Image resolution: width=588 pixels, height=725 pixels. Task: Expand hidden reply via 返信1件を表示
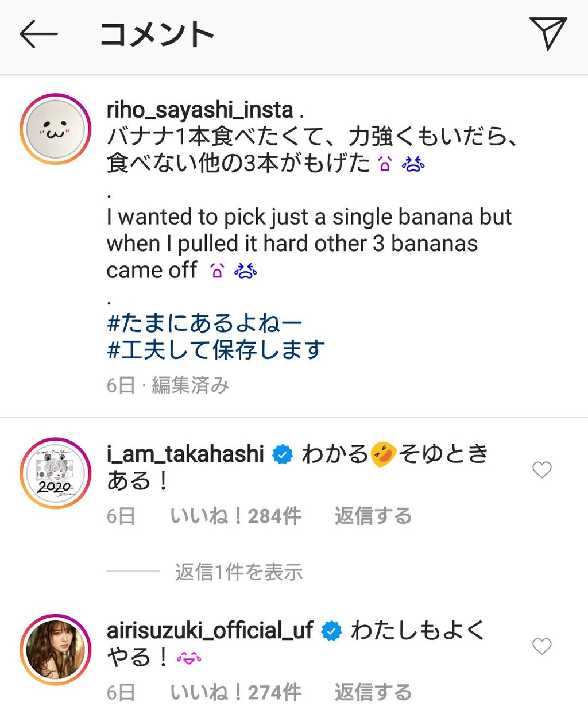click(238, 572)
